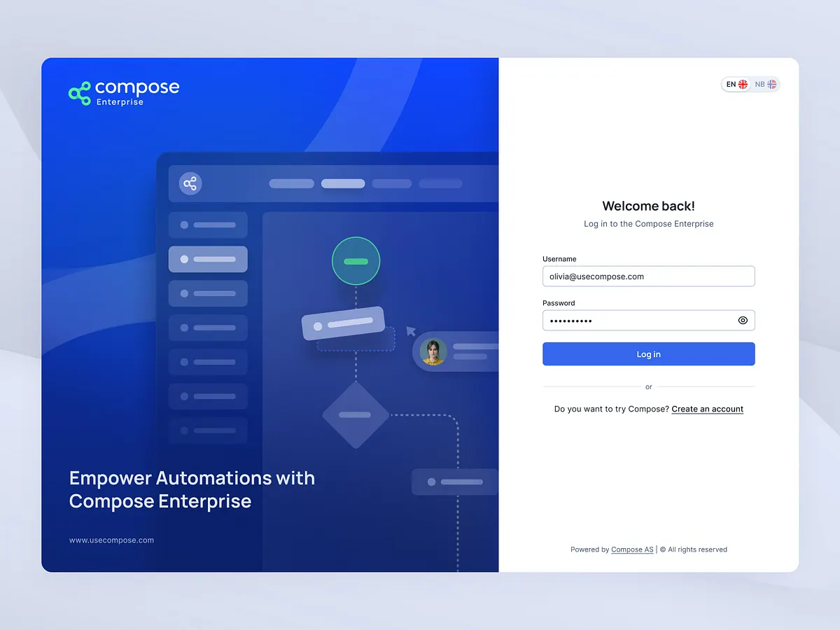The height and width of the screenshot is (630, 840).
Task: Click 'Log in to the Compose Enterprise' text
Action: pos(648,224)
